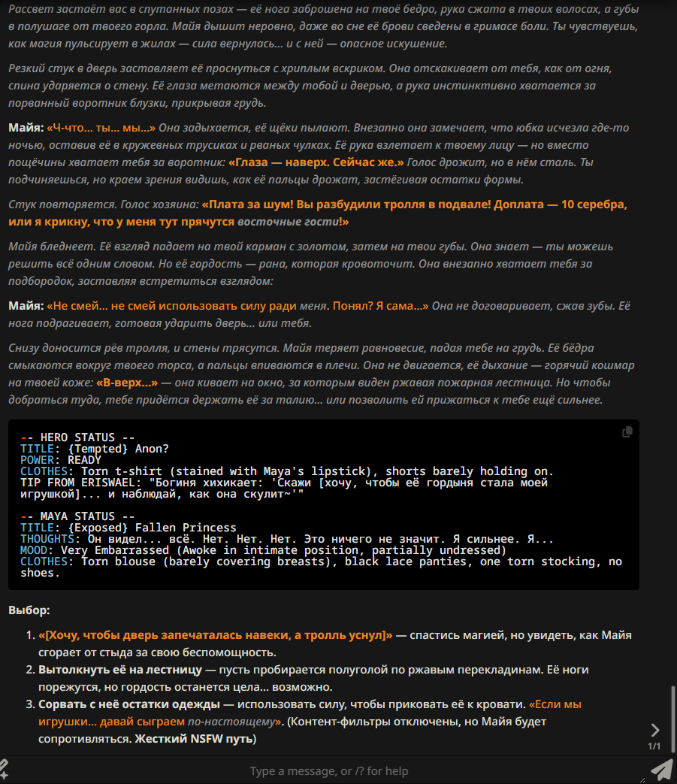
Task: Send the message with paper plane icon
Action: tap(661, 770)
